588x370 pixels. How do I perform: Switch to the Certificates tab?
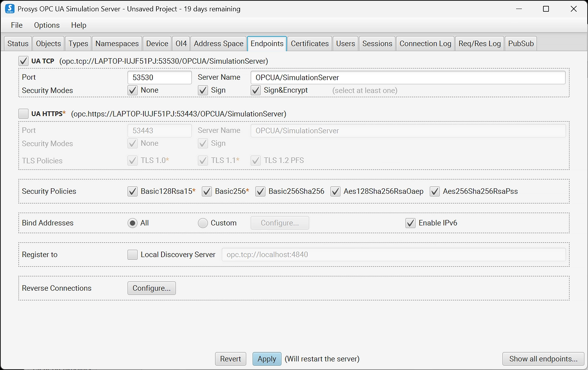pos(309,43)
